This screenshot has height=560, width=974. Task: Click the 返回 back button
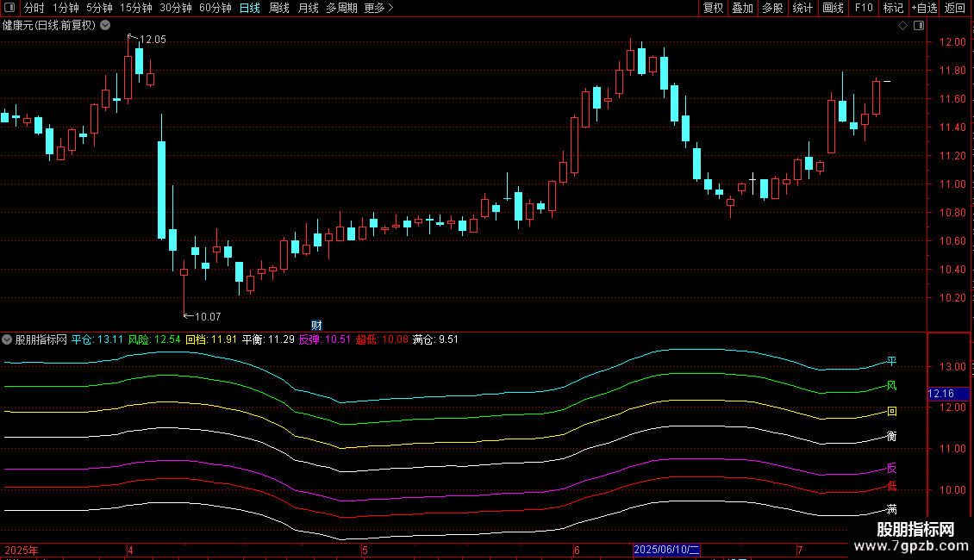tap(955, 8)
